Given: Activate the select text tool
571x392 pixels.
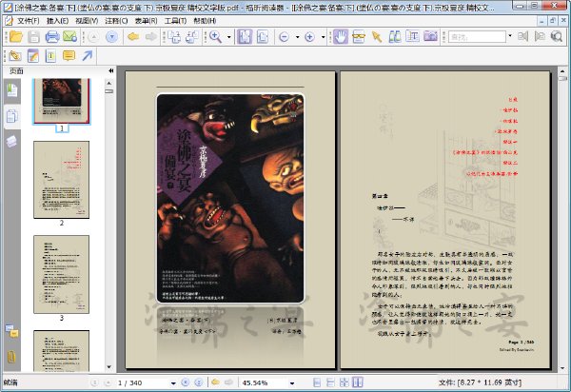Looking at the screenshot, I should click(413, 37).
